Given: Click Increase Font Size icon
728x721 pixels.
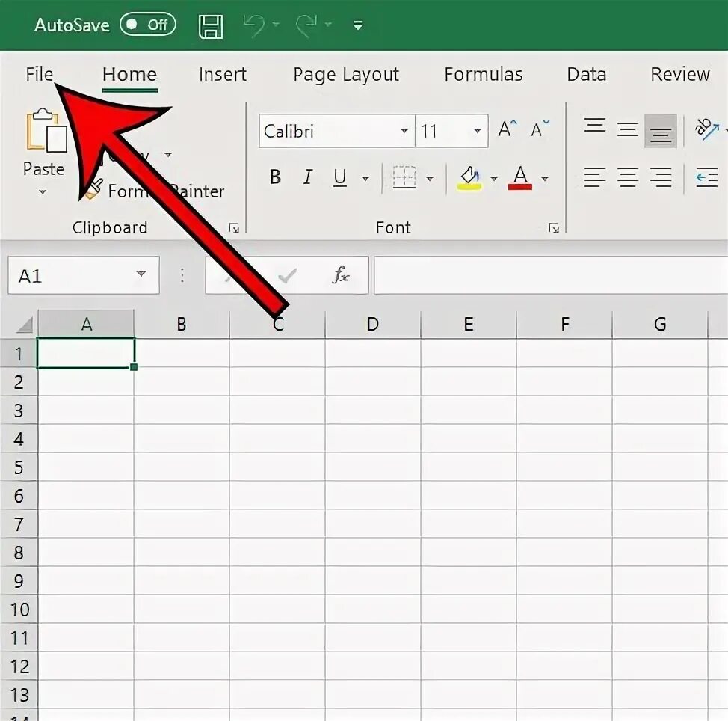Looking at the screenshot, I should (x=508, y=129).
